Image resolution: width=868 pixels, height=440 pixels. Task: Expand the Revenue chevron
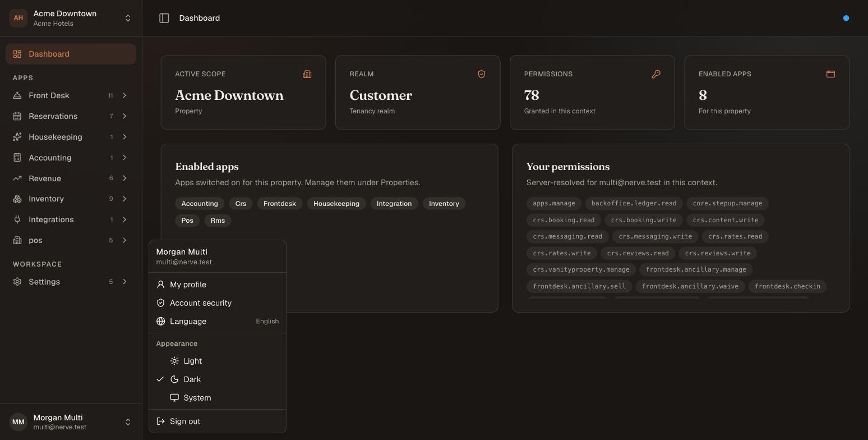[124, 178]
